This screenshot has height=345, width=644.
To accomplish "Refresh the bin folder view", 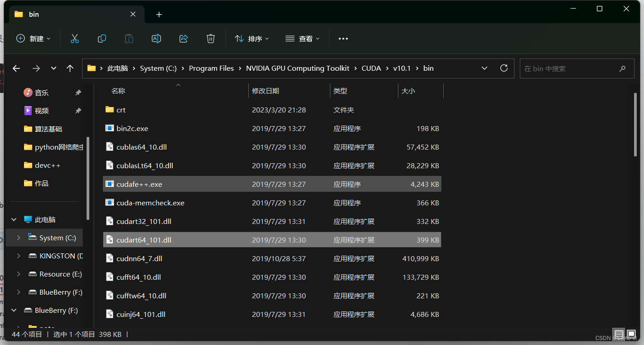I will click(504, 68).
